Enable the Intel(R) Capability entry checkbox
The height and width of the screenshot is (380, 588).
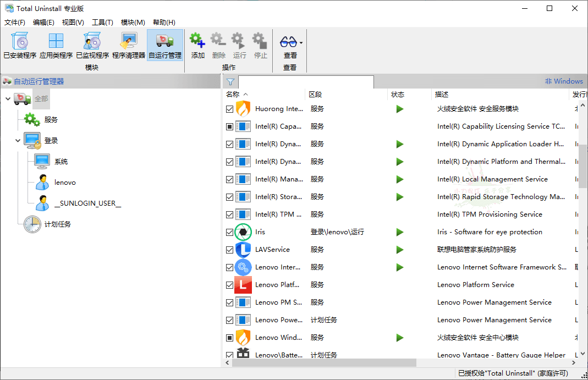tap(229, 126)
